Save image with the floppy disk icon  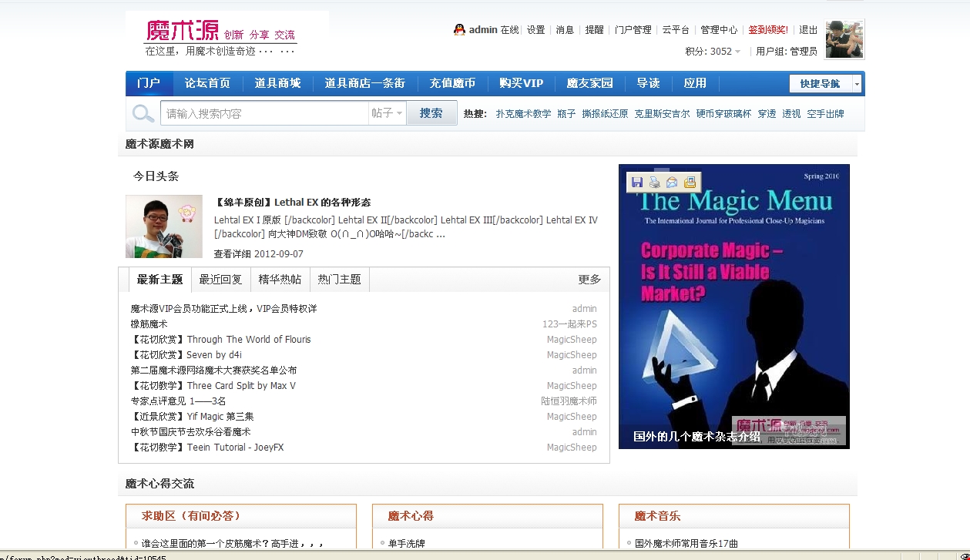[637, 182]
